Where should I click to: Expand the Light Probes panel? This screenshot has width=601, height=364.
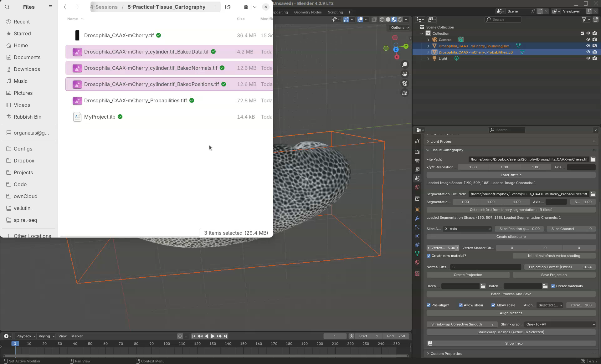441,141
